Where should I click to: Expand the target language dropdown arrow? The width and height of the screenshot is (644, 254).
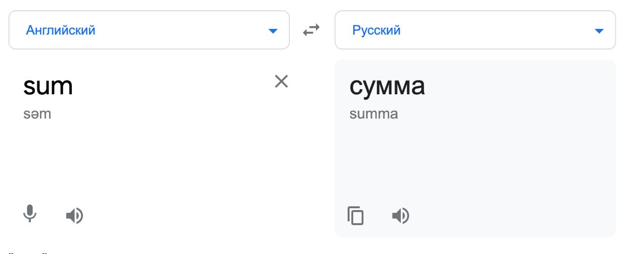click(599, 31)
